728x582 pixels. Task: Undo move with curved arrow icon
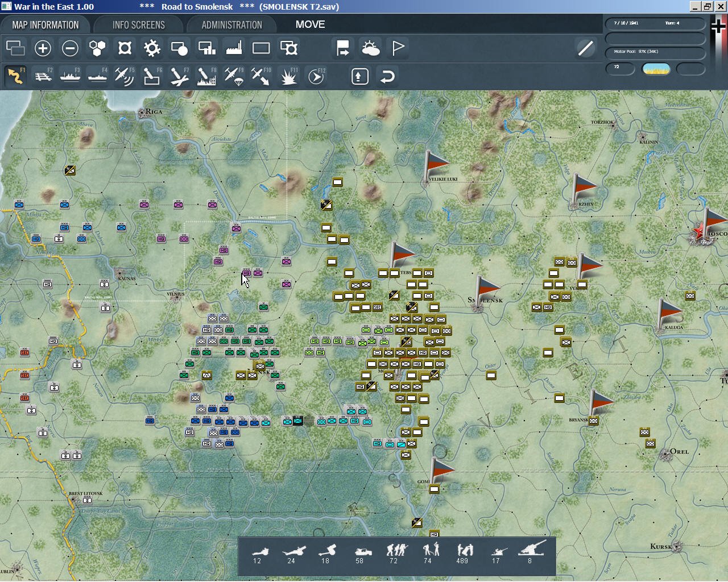387,76
